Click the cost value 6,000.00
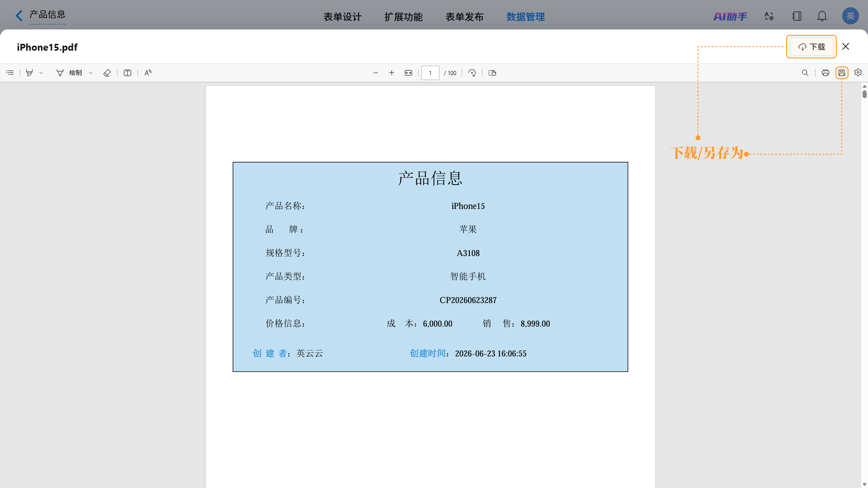 click(438, 324)
